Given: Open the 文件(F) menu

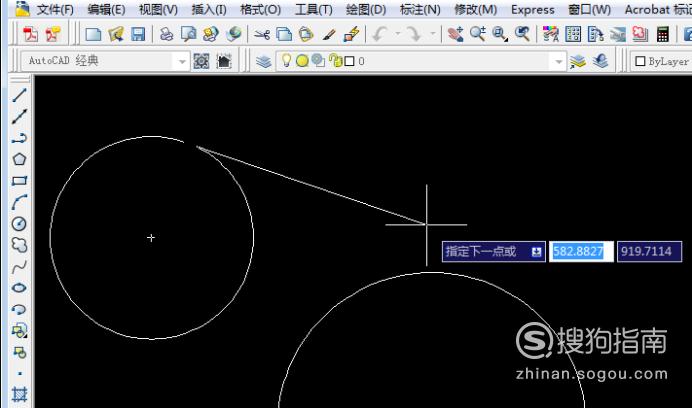Looking at the screenshot, I should [55, 9].
